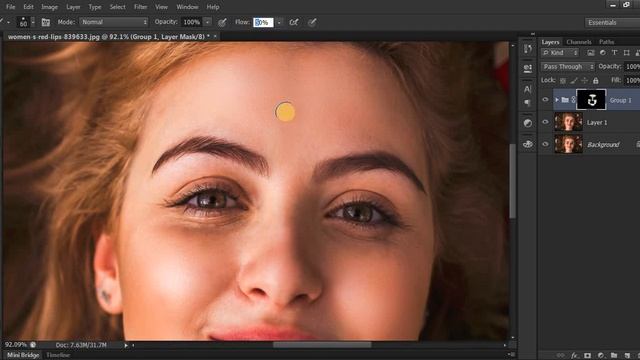Filter layers by pixel layer icon

point(591,53)
